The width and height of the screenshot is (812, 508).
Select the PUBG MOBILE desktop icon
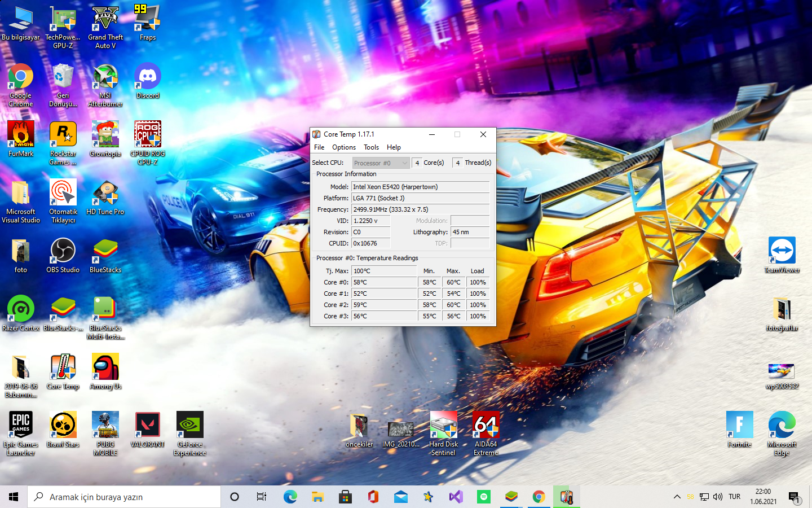coord(105,434)
